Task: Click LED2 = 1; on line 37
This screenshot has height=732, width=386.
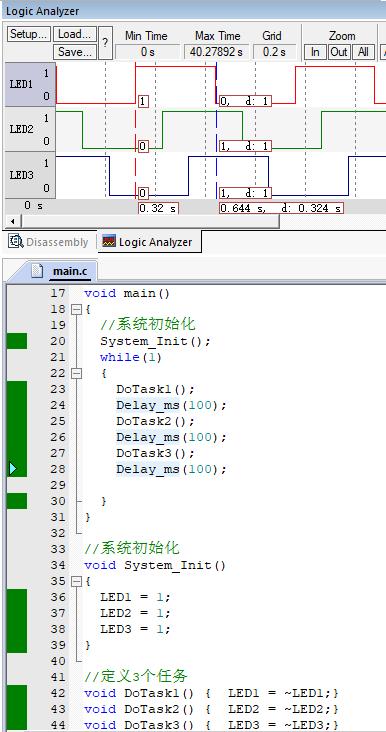Action: tap(135, 613)
